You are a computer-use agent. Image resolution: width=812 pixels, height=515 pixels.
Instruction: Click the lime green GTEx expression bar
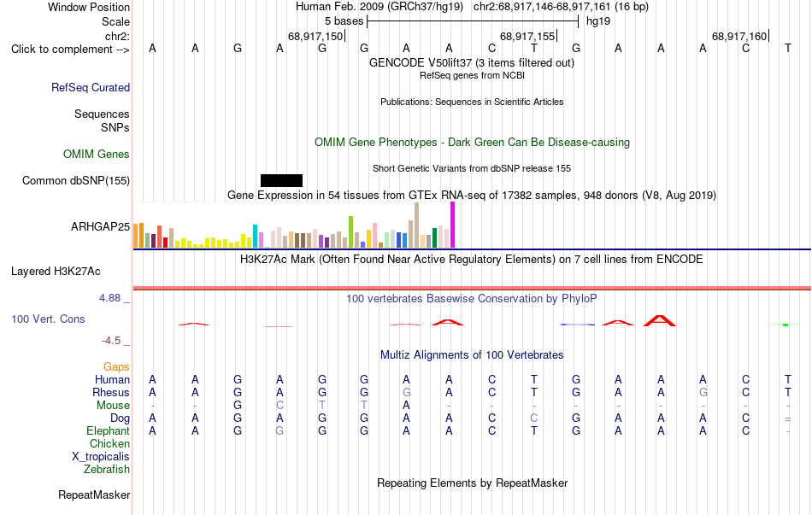350,232
